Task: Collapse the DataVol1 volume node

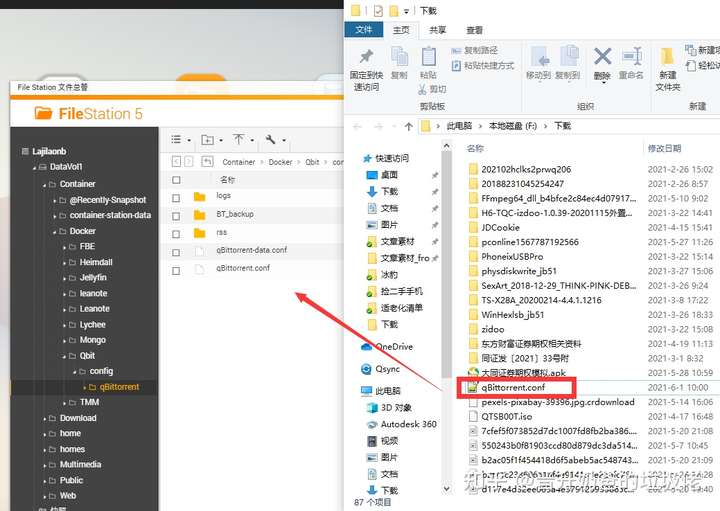Action: tap(34, 168)
